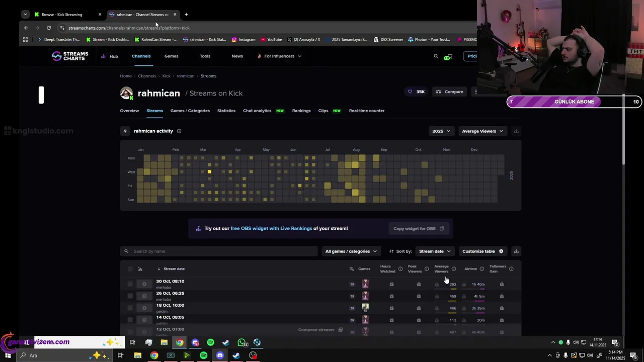Open the notifications icon with green badge

click(x=448, y=56)
